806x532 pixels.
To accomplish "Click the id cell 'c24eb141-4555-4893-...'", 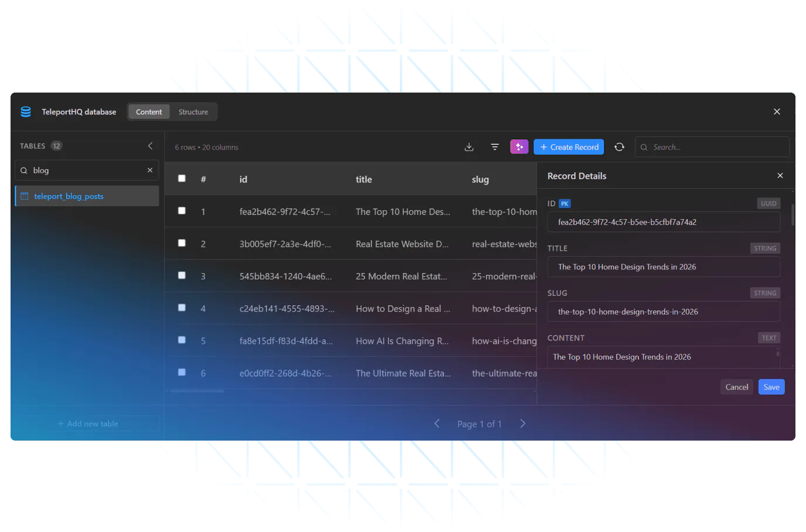I will coord(287,308).
